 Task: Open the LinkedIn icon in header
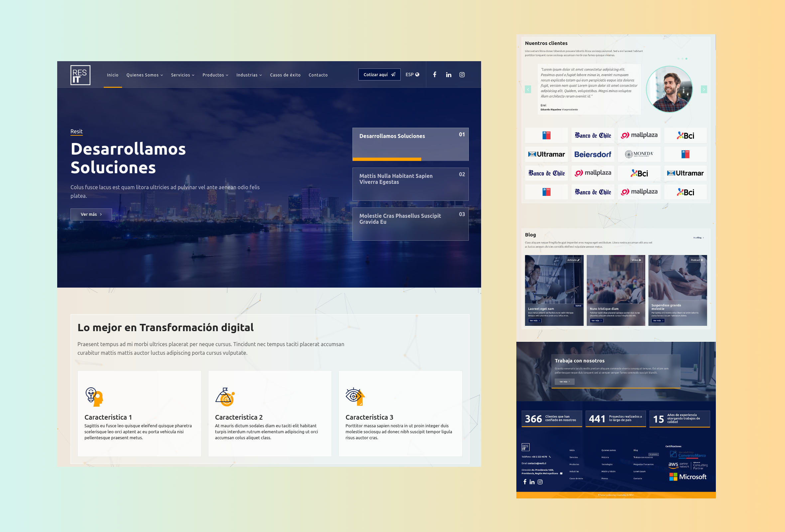pyautogui.click(x=448, y=75)
